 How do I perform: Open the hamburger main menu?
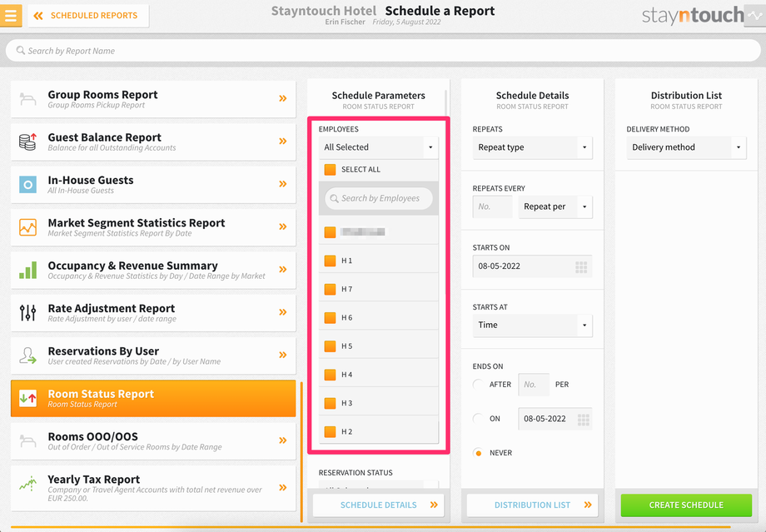11,15
